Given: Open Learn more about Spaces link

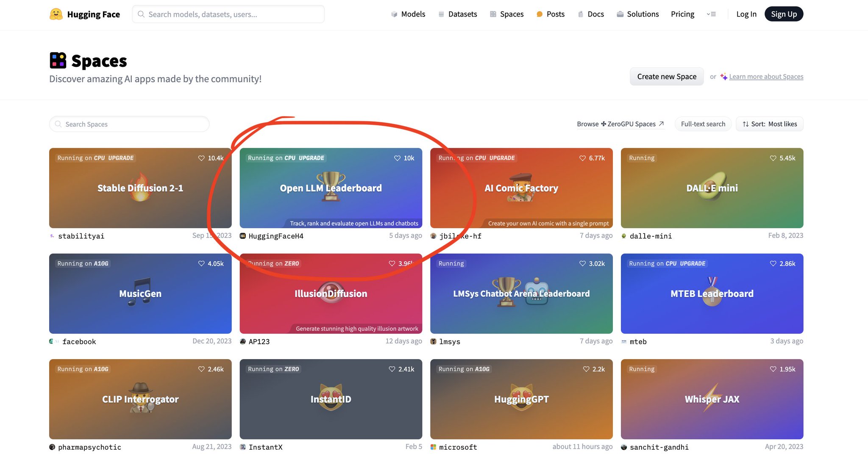Looking at the screenshot, I should (x=766, y=77).
